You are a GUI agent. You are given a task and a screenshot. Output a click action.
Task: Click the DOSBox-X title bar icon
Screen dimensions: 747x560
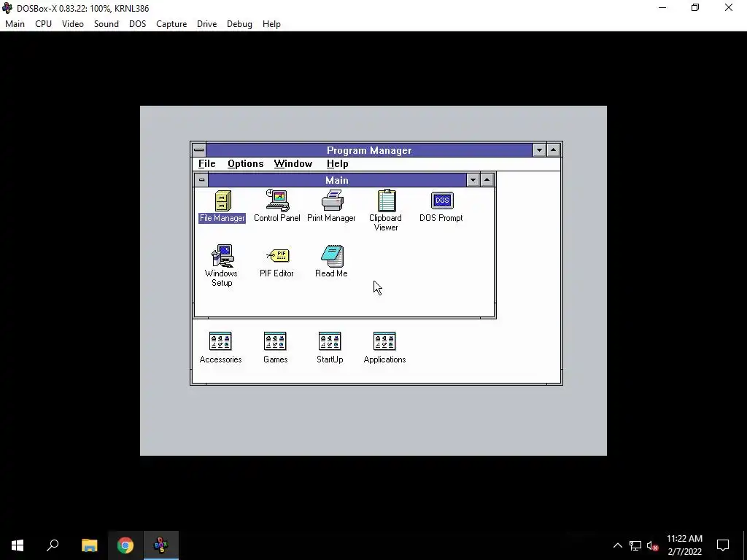click(7, 8)
